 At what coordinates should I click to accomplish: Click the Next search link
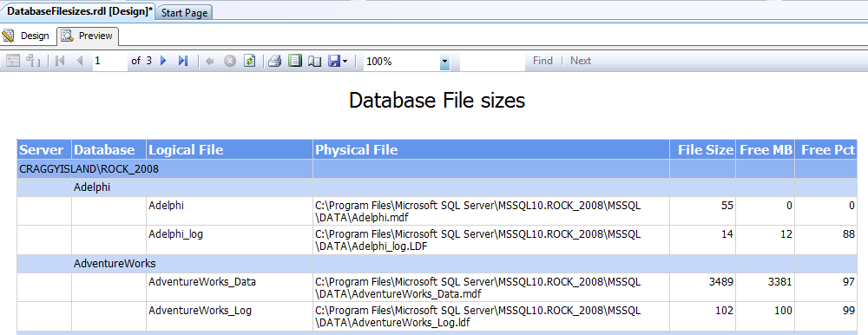coord(581,61)
